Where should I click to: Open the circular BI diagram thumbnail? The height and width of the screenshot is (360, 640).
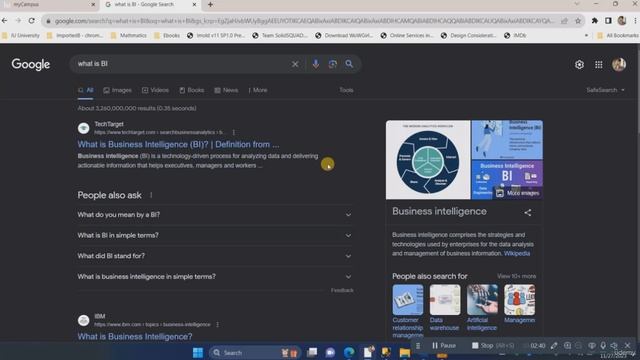click(x=428, y=160)
